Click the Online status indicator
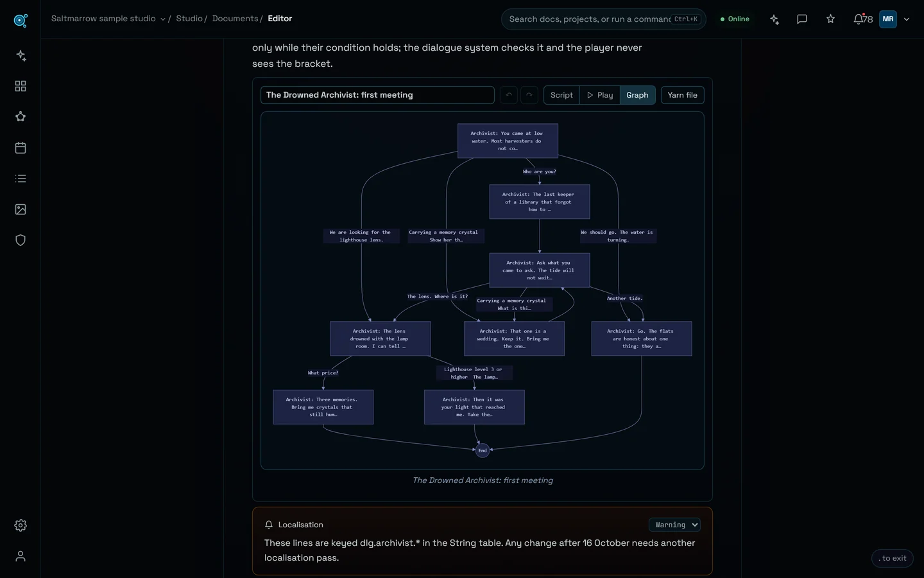The height and width of the screenshot is (578, 924). pos(735,19)
